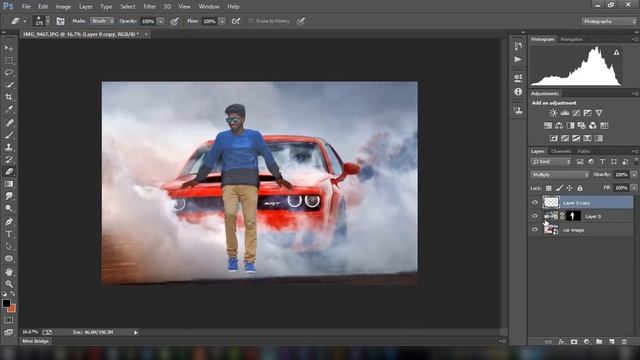This screenshot has width=640, height=360.
Task: Add an Invert adjustment
Action: click(x=553, y=138)
